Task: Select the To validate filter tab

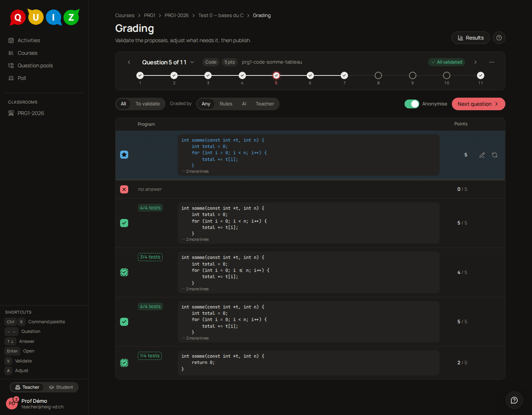Action: 148,104
